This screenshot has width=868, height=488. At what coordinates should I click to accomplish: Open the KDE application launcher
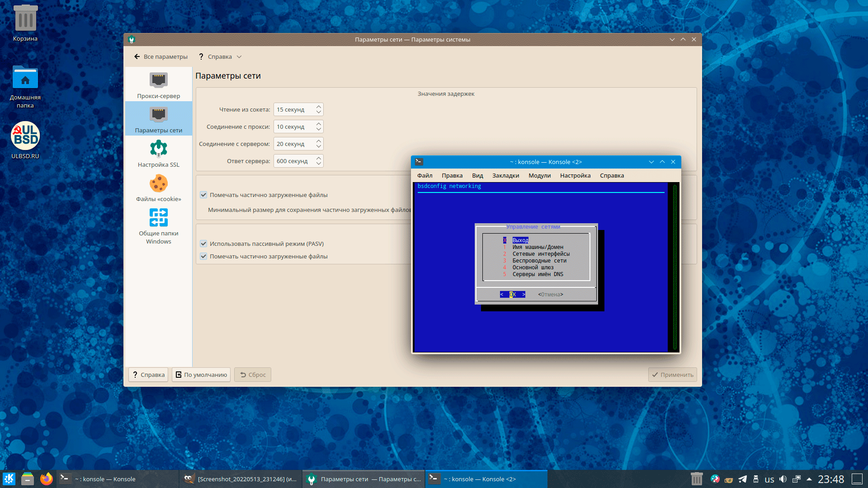coord(9,479)
